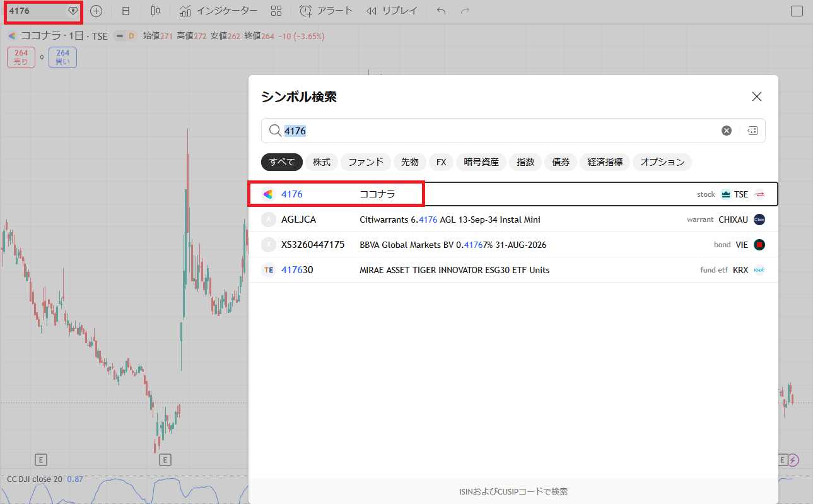813x504 pixels.
Task: Click the layout square icon at top right
Action: [x=797, y=11]
